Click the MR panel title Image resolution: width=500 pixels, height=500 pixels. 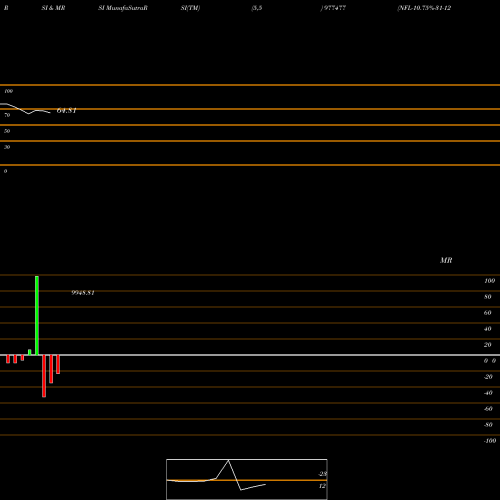(446, 260)
